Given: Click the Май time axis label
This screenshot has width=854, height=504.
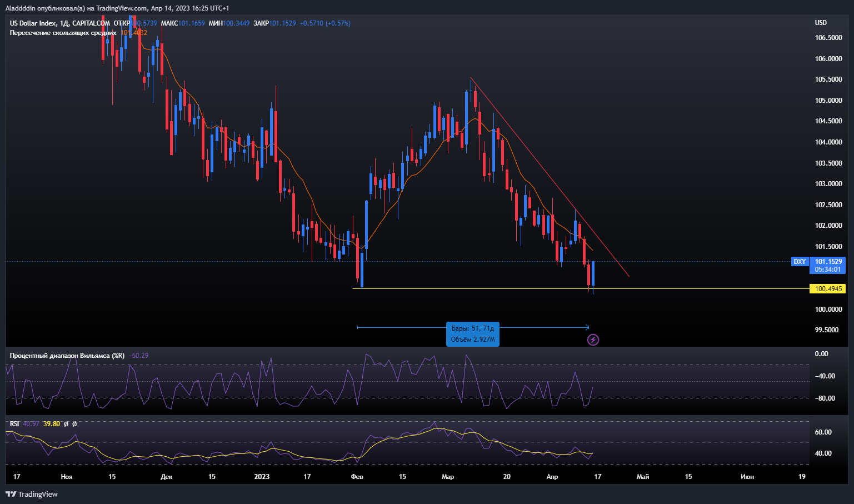Looking at the screenshot, I should pos(643,477).
